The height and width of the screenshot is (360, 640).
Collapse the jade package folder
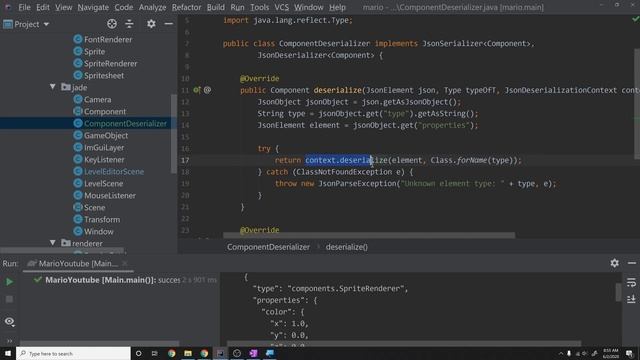53,87
